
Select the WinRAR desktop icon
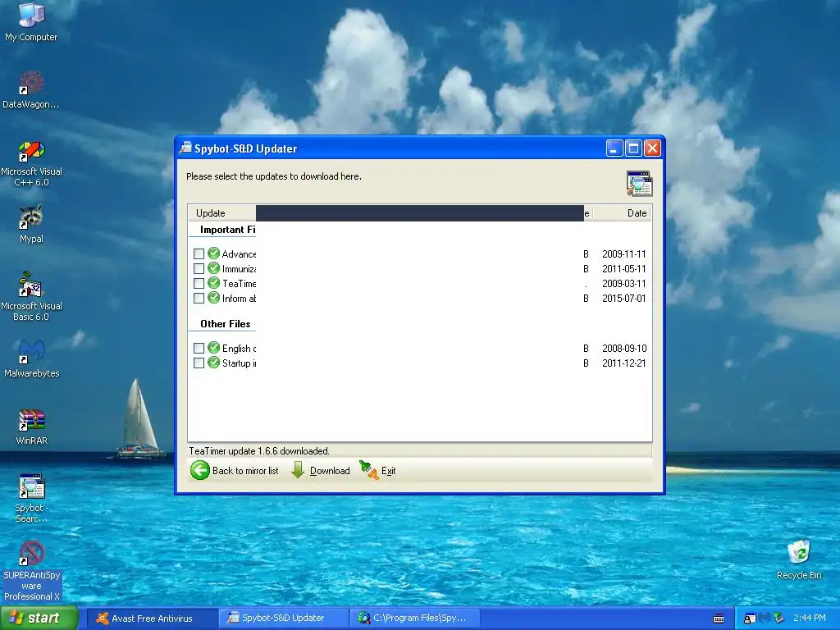point(31,426)
